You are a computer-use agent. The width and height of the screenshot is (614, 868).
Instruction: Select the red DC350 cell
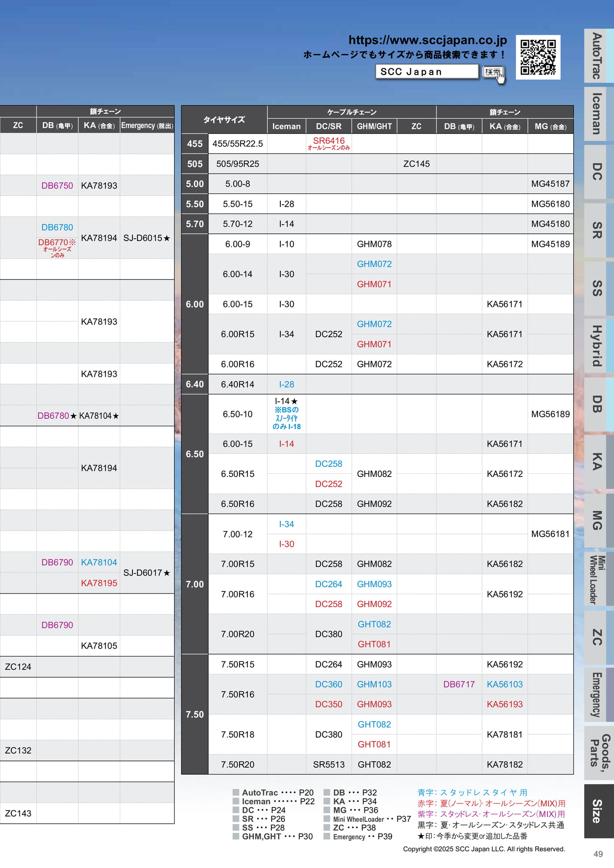click(329, 704)
